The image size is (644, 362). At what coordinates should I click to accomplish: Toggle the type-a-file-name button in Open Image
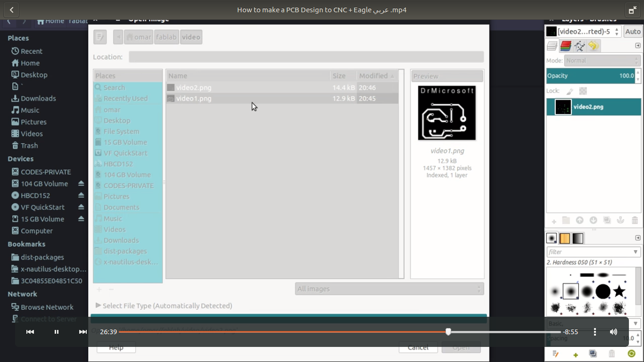[x=100, y=37]
